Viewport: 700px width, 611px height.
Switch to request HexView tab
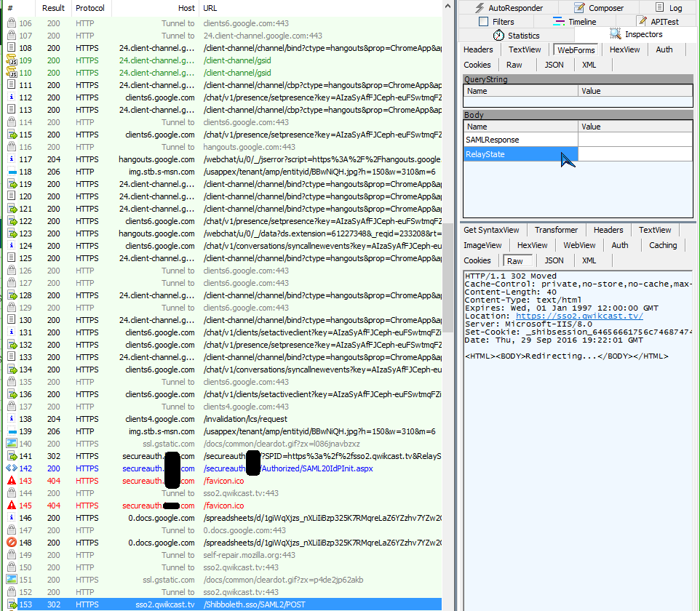[624, 49]
